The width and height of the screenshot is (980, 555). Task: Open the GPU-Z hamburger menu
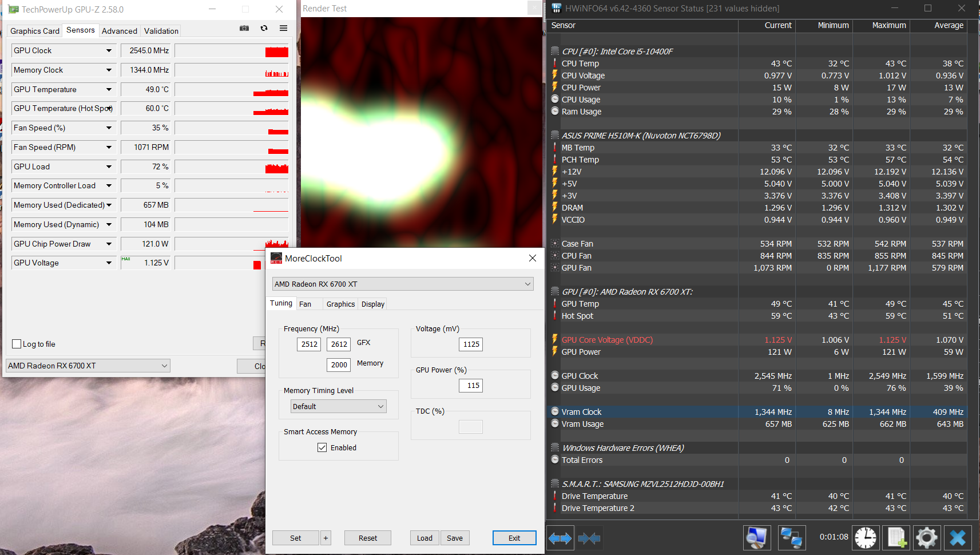pos(283,28)
